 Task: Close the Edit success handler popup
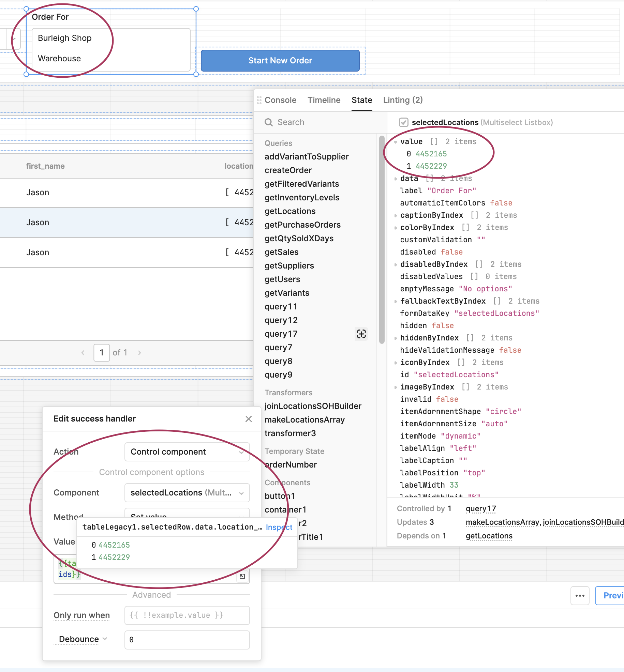click(249, 419)
